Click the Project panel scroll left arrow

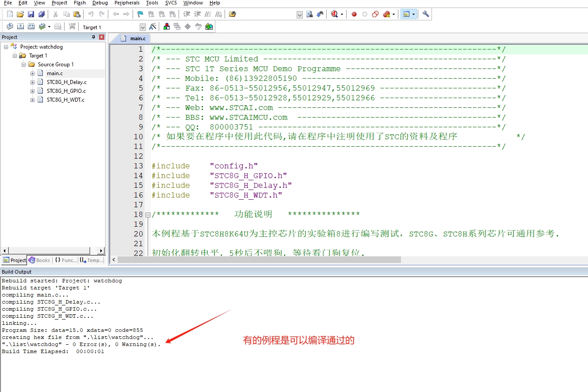tap(4, 251)
